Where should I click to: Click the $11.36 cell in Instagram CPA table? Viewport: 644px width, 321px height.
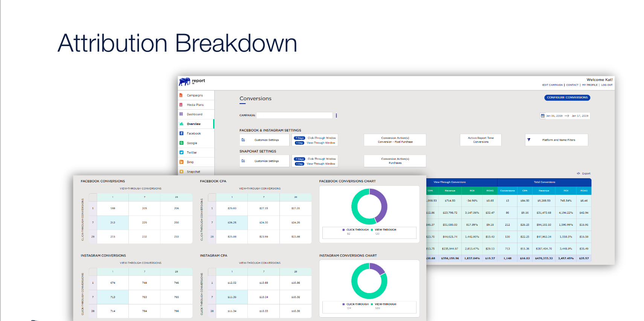pos(232,297)
